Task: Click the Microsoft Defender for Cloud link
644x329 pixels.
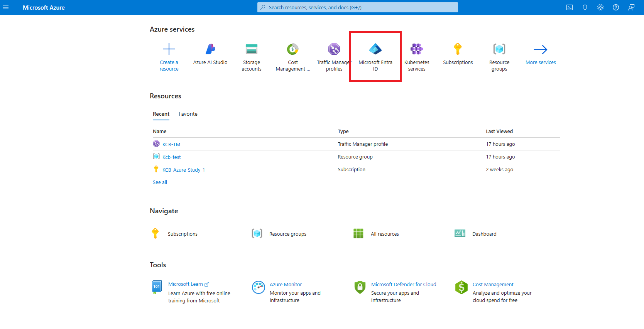Action: click(x=404, y=285)
